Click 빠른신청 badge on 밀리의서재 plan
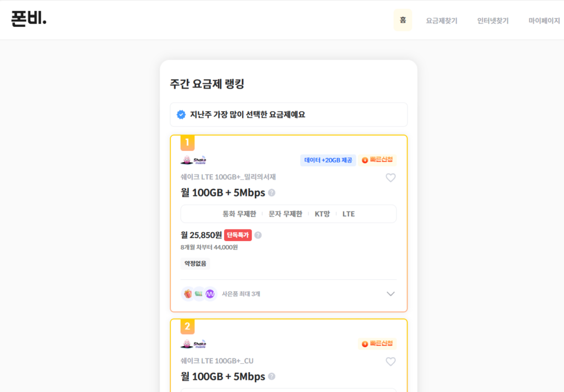This screenshot has height=392, width=564. (377, 160)
